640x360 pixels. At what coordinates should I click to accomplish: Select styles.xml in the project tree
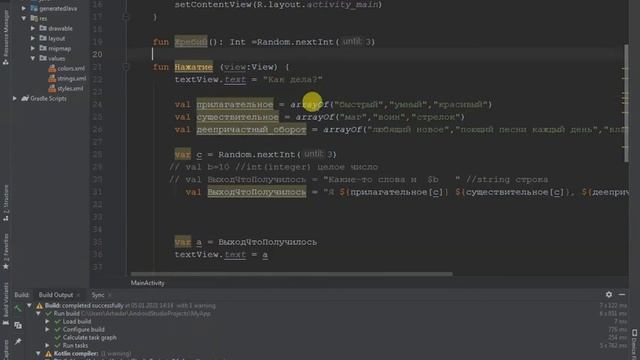pos(70,88)
